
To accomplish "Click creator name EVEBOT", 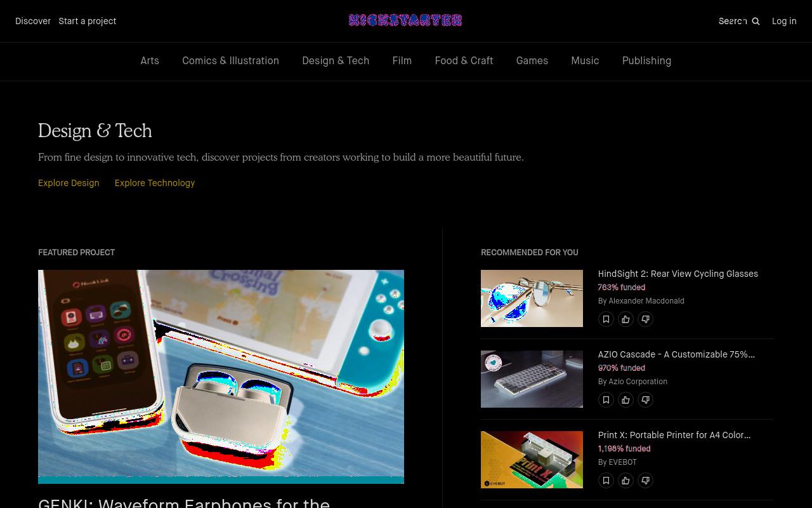I will point(622,462).
